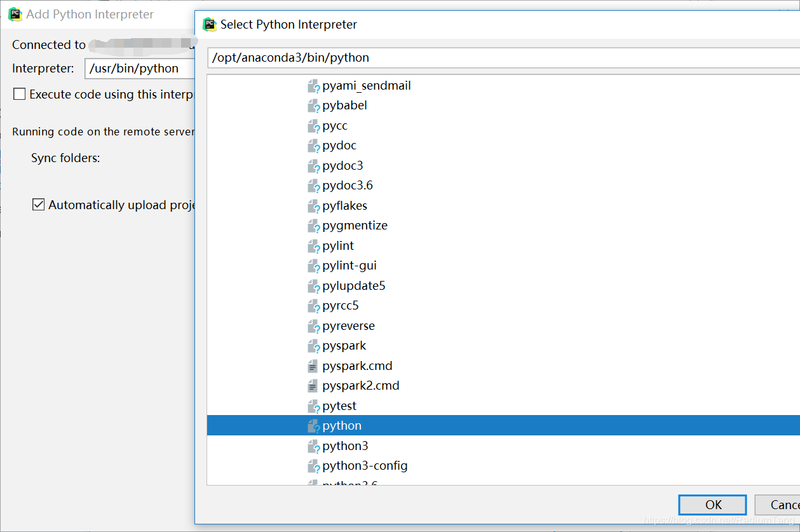Click the Connected to label
Viewport: 800px width, 532px height.
click(x=48, y=45)
